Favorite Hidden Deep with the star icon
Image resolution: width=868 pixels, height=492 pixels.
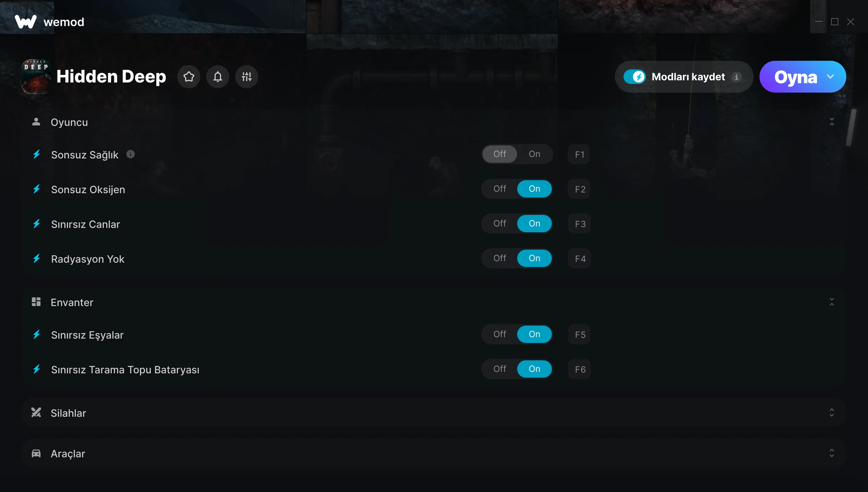click(x=189, y=77)
